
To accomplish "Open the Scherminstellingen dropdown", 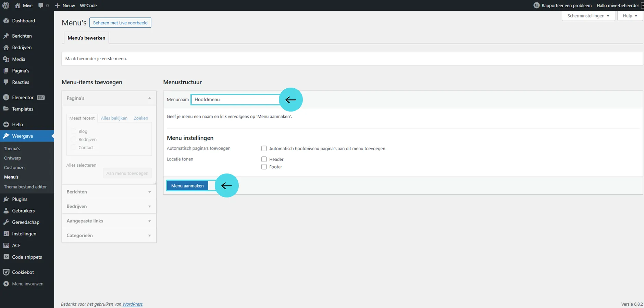I will point(588,16).
